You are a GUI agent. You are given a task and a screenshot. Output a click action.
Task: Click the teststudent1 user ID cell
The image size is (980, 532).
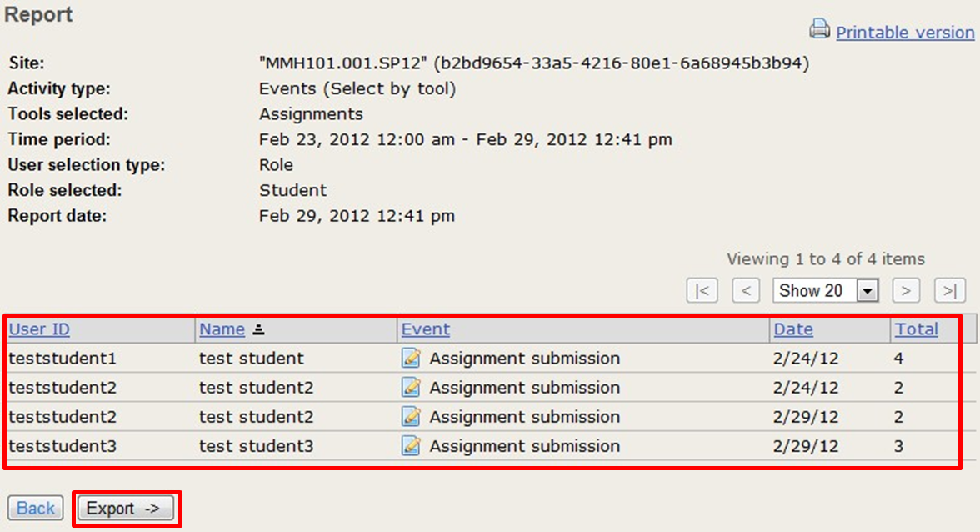pos(62,359)
